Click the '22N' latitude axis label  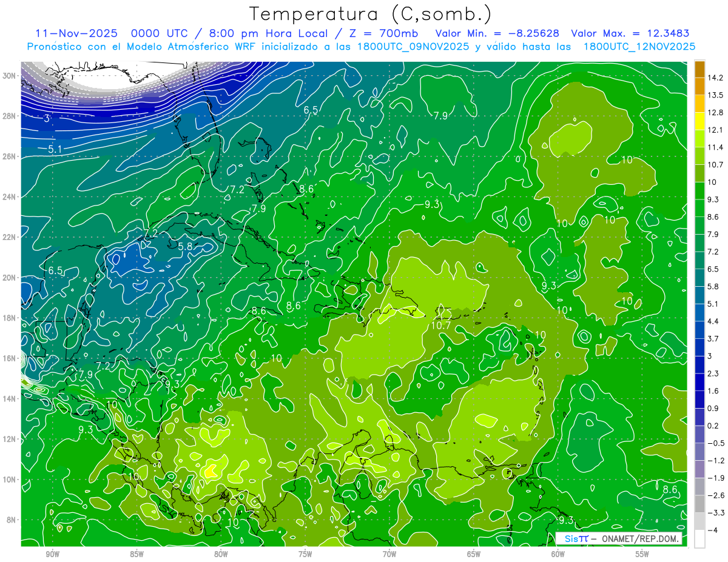pos(9,237)
